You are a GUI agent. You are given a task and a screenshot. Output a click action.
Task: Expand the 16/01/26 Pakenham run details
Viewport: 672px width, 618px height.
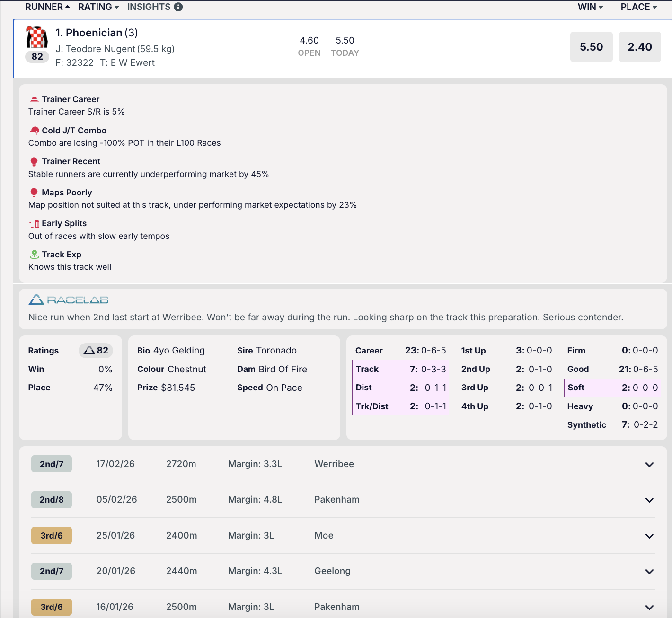(649, 607)
